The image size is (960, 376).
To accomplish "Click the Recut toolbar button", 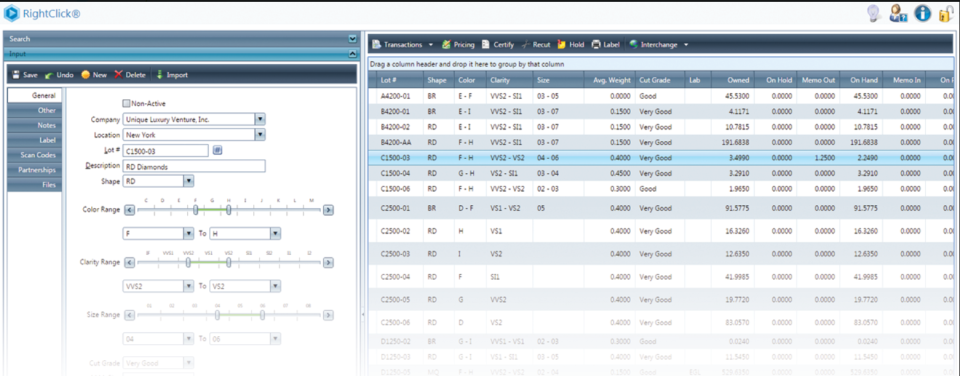I will (x=536, y=45).
